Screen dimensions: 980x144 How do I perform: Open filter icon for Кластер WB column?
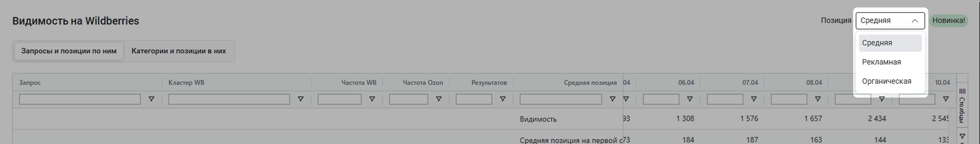(x=300, y=99)
